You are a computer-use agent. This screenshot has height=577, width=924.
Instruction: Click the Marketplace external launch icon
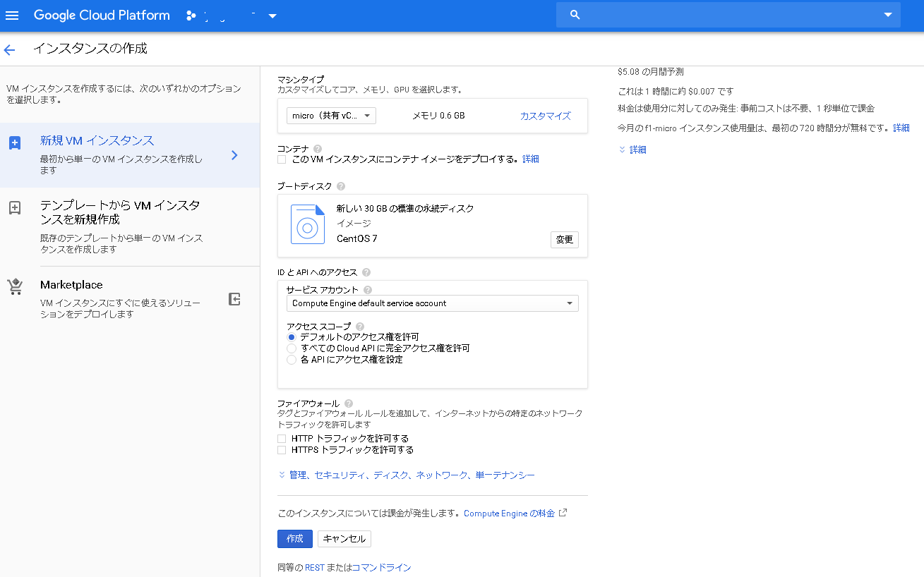[x=235, y=299]
